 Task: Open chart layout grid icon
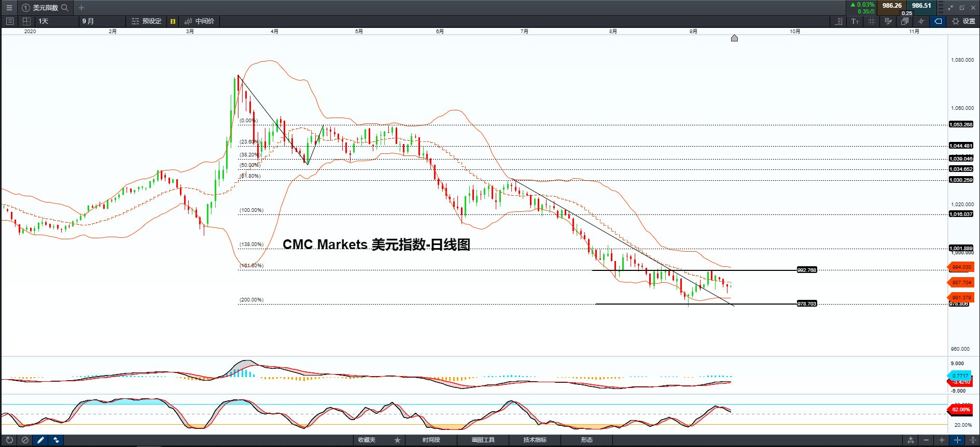(26, 21)
